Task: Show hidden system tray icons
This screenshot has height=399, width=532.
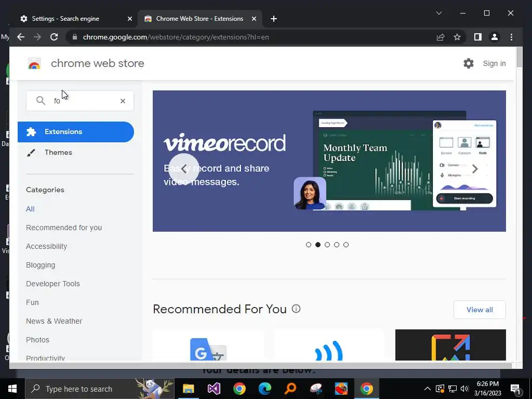Action: point(428,389)
